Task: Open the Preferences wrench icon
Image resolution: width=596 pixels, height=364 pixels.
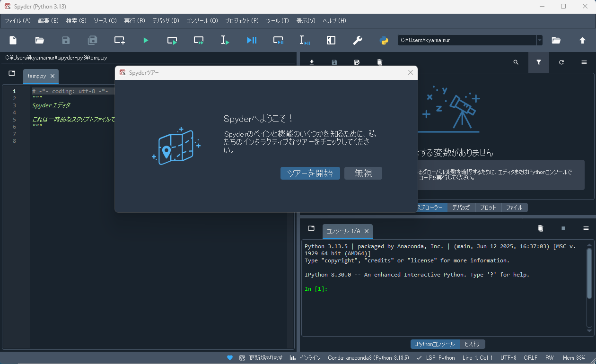Action: pyautogui.click(x=358, y=41)
